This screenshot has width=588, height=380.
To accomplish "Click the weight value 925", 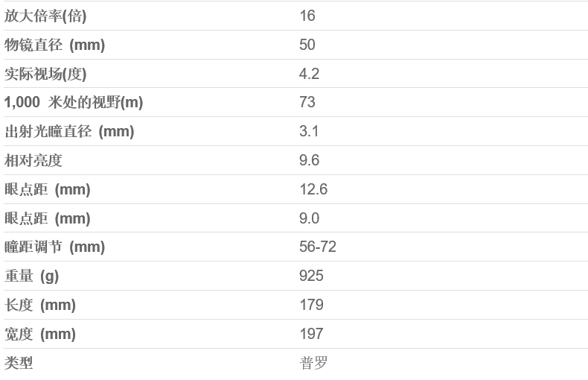I will click(x=311, y=276).
